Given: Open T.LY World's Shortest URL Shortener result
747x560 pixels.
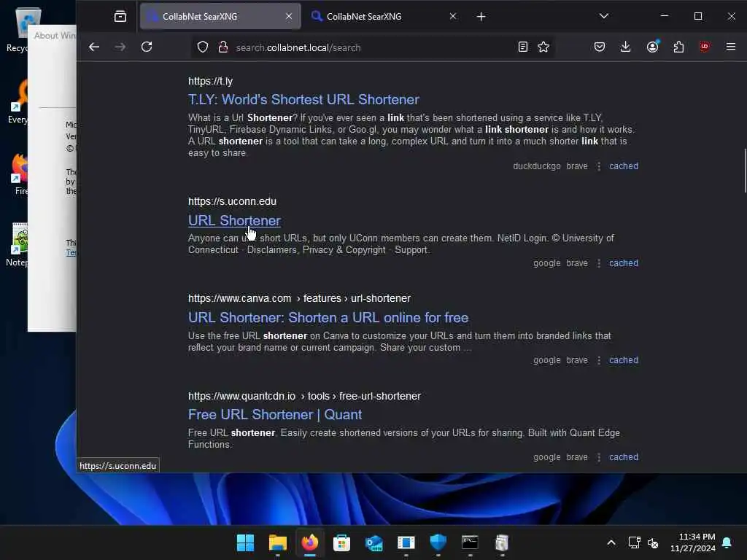Looking at the screenshot, I should tap(303, 99).
